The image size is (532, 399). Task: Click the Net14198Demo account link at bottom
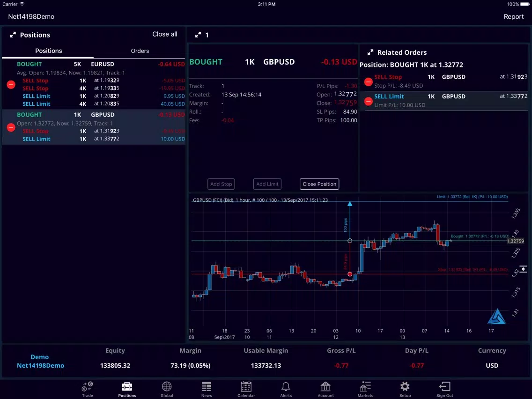(40, 365)
